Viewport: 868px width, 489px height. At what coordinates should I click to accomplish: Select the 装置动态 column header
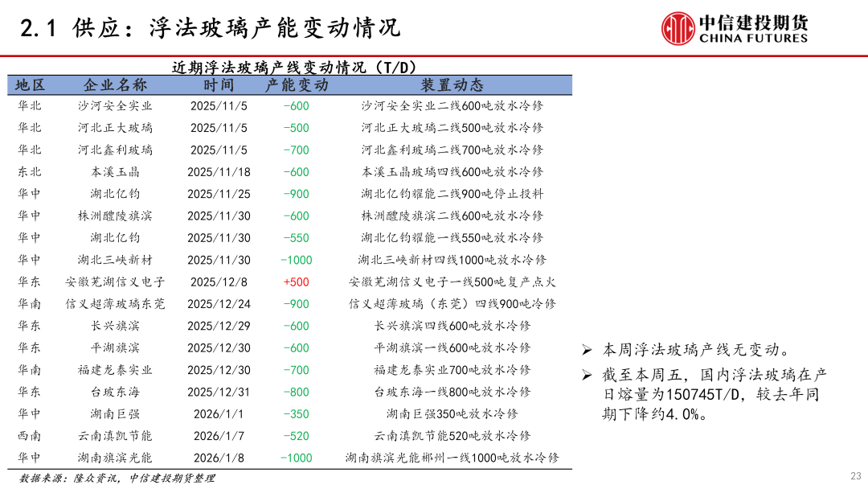pos(452,84)
